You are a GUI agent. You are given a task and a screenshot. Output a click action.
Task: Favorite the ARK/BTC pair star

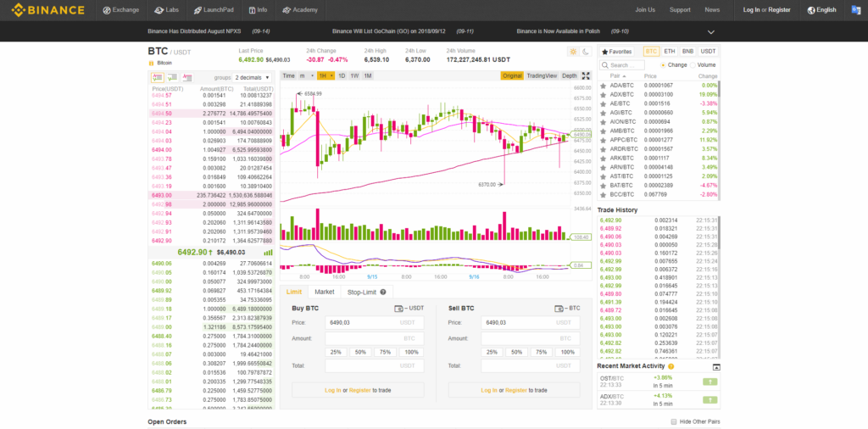click(x=603, y=159)
